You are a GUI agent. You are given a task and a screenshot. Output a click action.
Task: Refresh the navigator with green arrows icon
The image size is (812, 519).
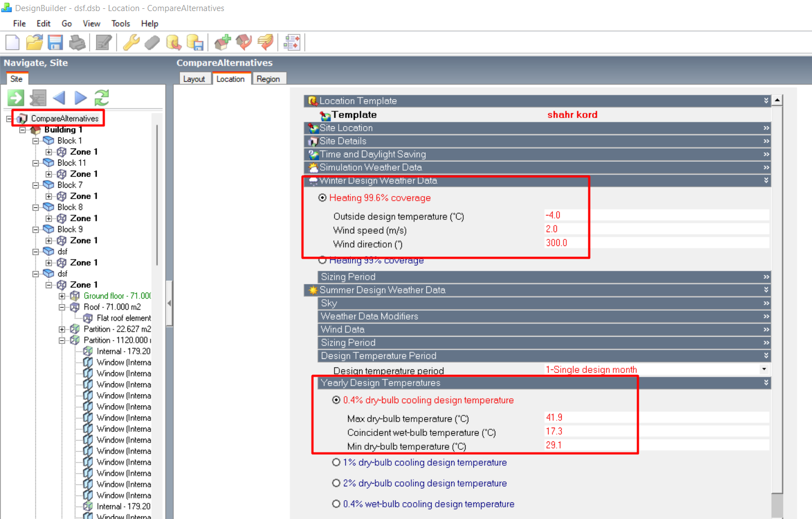point(102,98)
